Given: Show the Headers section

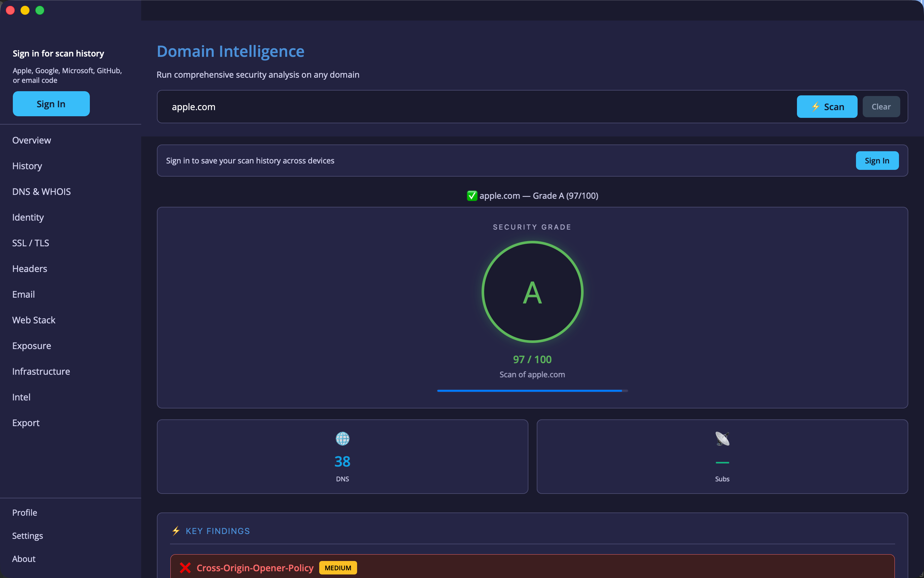Looking at the screenshot, I should pos(30,268).
